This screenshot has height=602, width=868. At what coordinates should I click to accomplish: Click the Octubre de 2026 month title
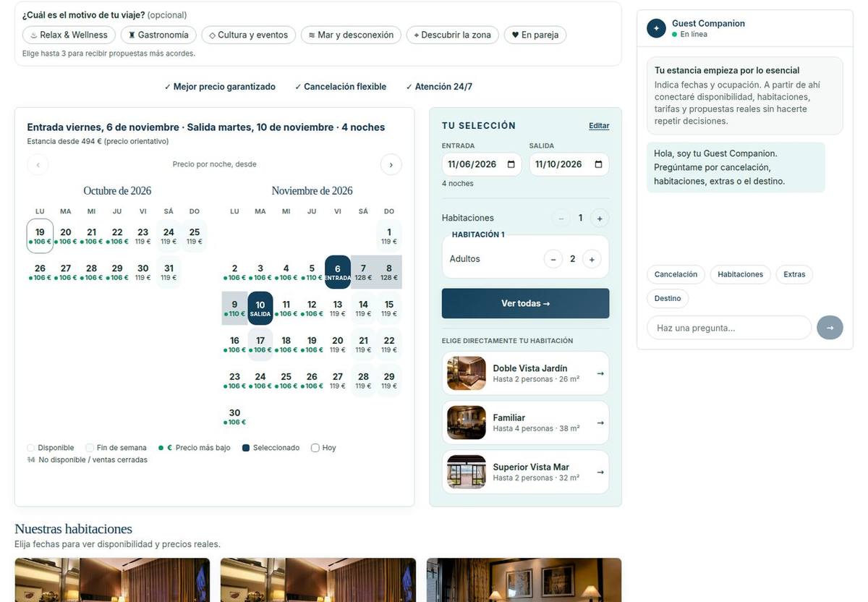(117, 191)
